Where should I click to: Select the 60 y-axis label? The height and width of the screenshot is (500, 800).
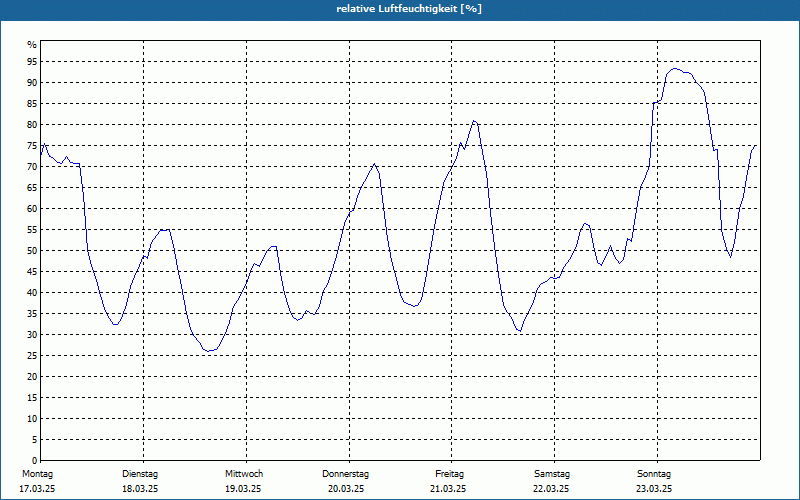pos(32,209)
